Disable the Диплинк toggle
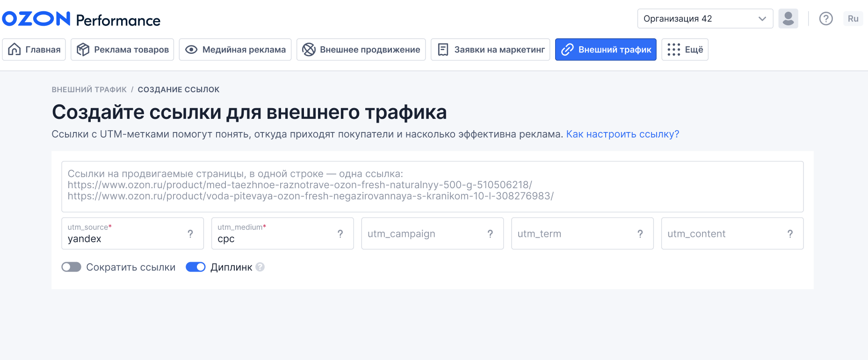 (195, 267)
